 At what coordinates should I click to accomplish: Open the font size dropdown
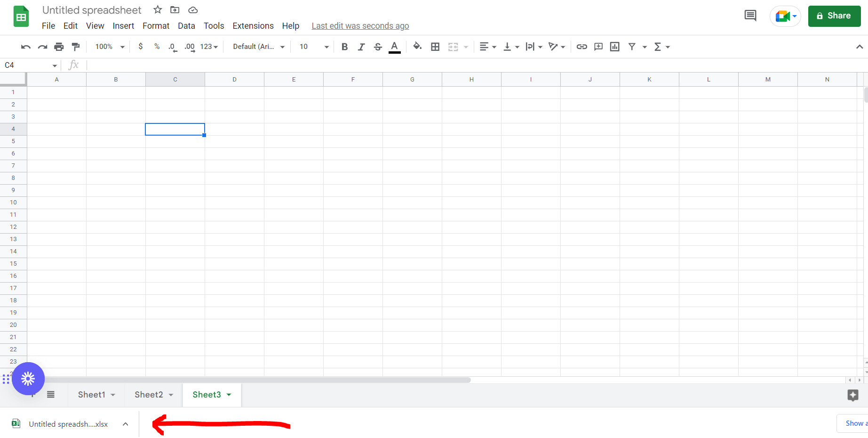(326, 47)
